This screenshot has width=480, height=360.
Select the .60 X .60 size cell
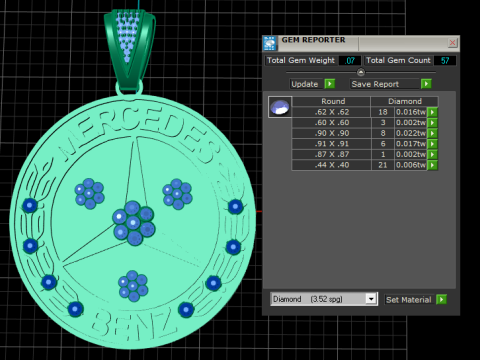coord(332,123)
